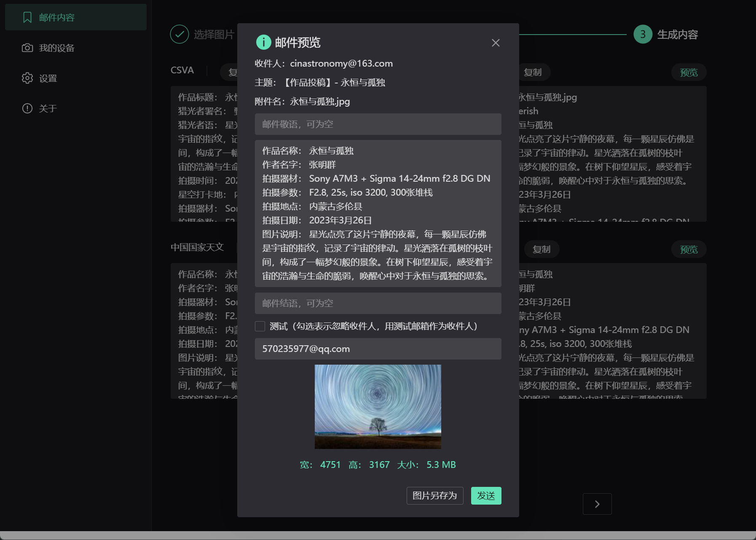The width and height of the screenshot is (756, 540).
Task: Click the 邮件结语 closing input
Action: (x=378, y=303)
